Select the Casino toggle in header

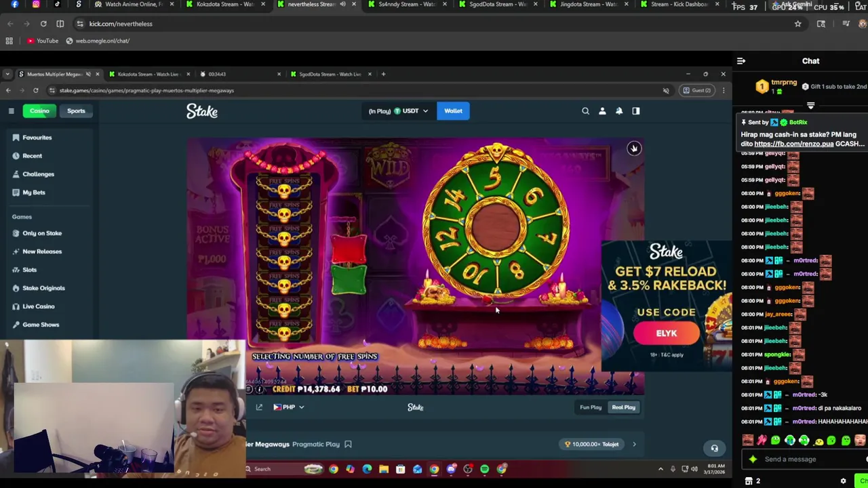(x=39, y=111)
